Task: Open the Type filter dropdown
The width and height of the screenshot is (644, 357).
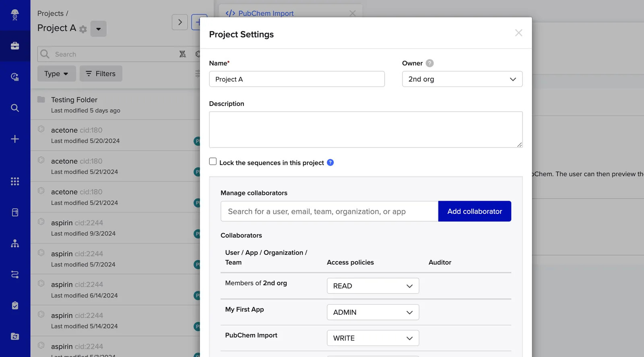Action: click(56, 74)
